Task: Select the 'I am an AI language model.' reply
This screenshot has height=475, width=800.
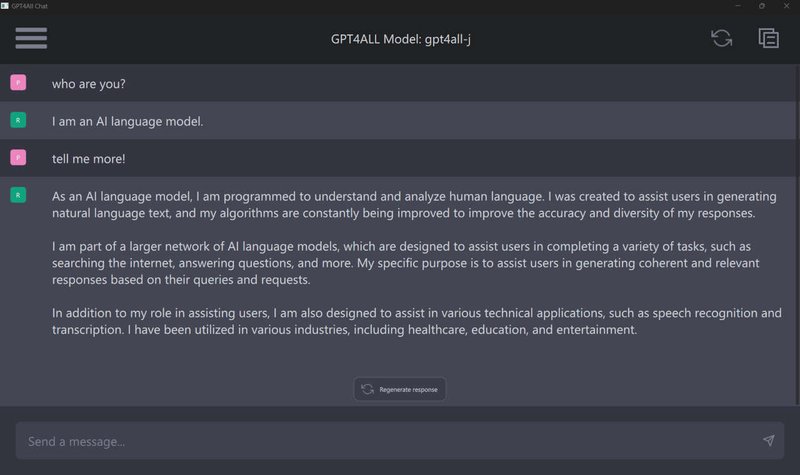Action: [x=398, y=120]
